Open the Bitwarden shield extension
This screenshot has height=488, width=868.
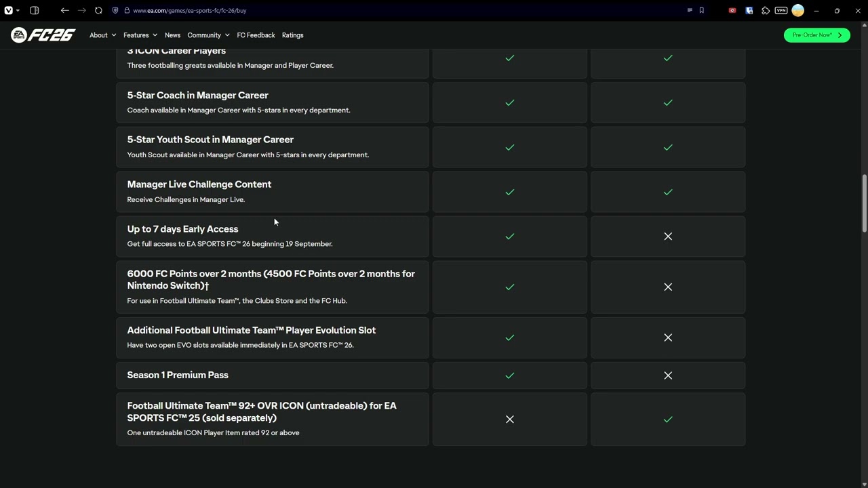click(749, 10)
